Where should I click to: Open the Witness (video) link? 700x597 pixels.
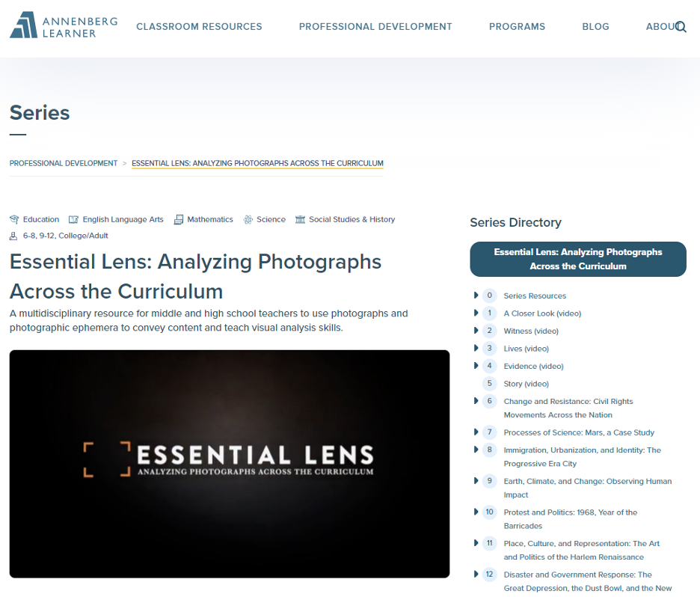pyautogui.click(x=531, y=331)
